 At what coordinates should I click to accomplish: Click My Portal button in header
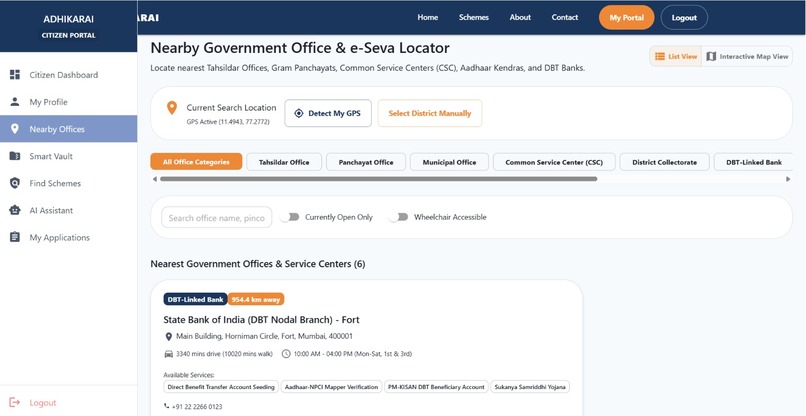626,17
